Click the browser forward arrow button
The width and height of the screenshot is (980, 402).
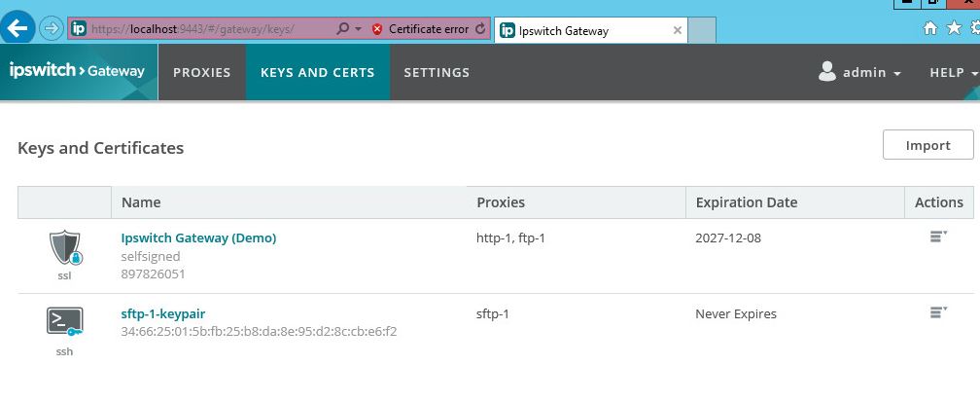coord(52,29)
